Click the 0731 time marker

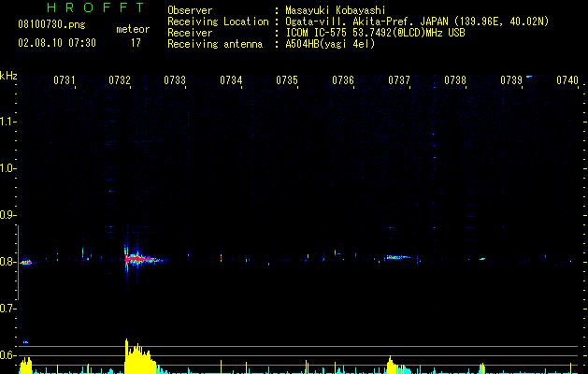pos(65,79)
